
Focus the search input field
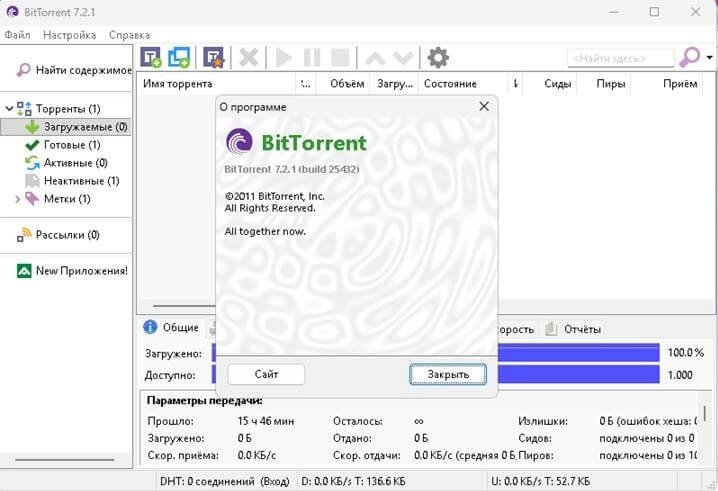620,59
